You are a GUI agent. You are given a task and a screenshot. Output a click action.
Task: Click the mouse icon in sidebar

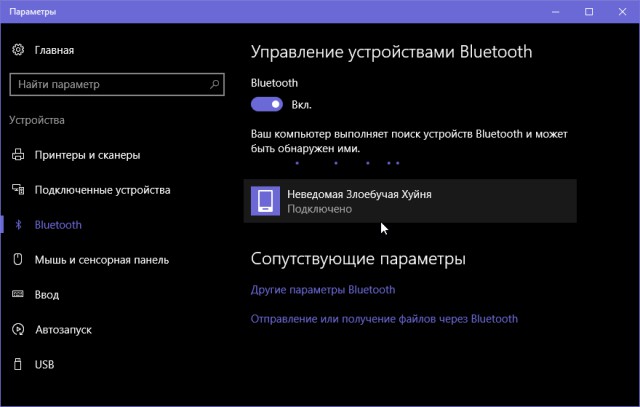pos(18,259)
